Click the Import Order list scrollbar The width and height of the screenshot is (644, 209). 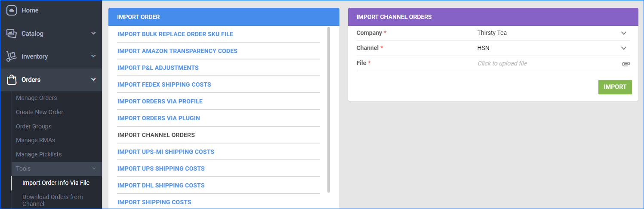pos(329,109)
